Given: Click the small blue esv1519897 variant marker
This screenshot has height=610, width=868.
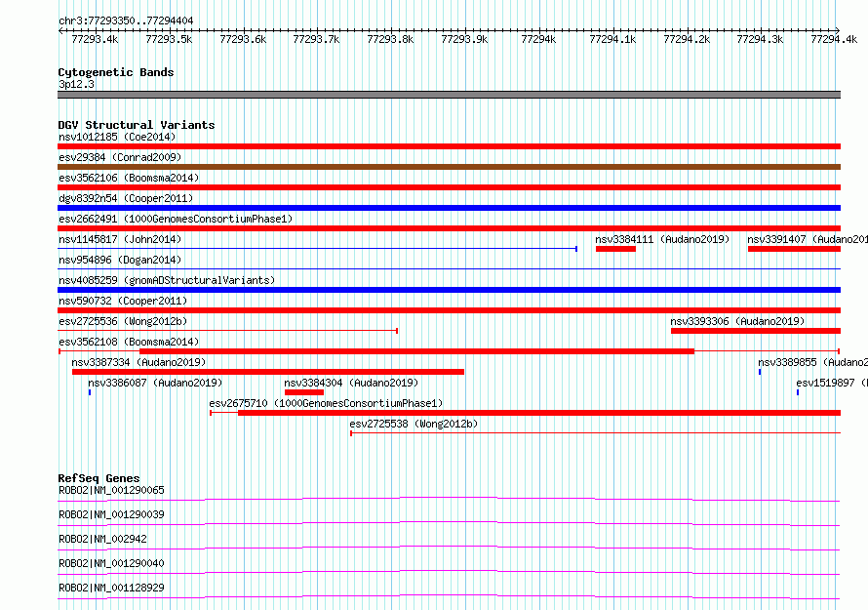Looking at the screenshot, I should click(x=798, y=392).
